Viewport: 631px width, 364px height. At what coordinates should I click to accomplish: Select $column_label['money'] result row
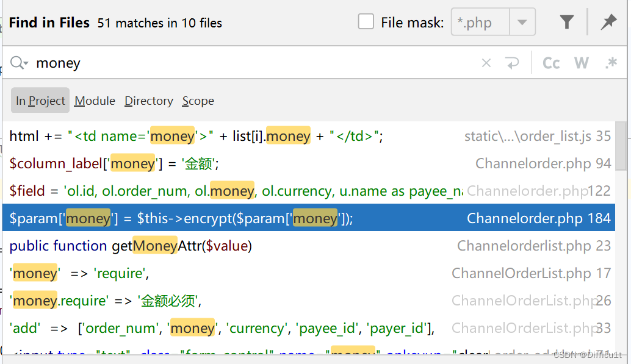[309, 163]
